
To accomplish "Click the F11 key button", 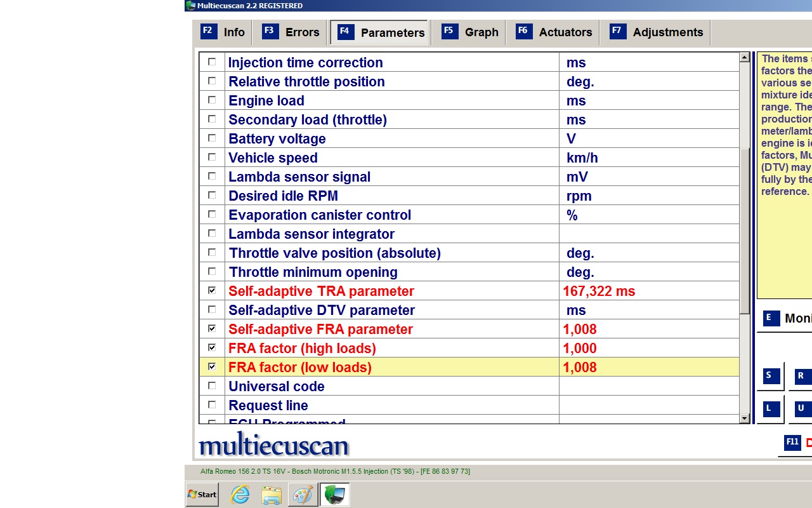I will [792, 443].
